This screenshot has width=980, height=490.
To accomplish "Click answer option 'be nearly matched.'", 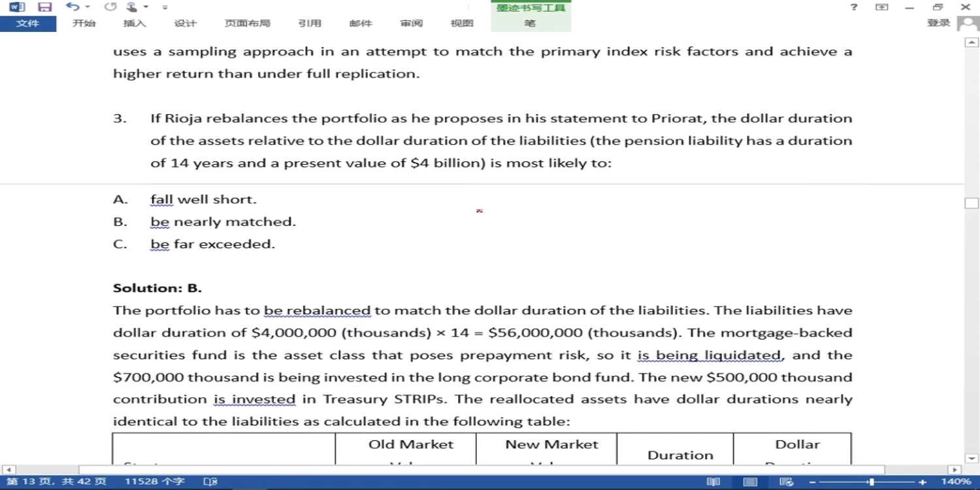I will pos(223,222).
